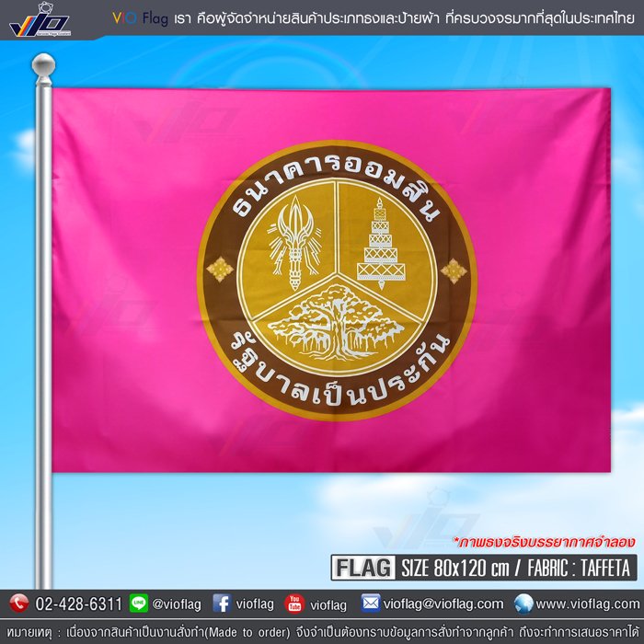The width and height of the screenshot is (644, 644).
Task: Click the vajra trident symbol in the emblem
Action: (294, 243)
